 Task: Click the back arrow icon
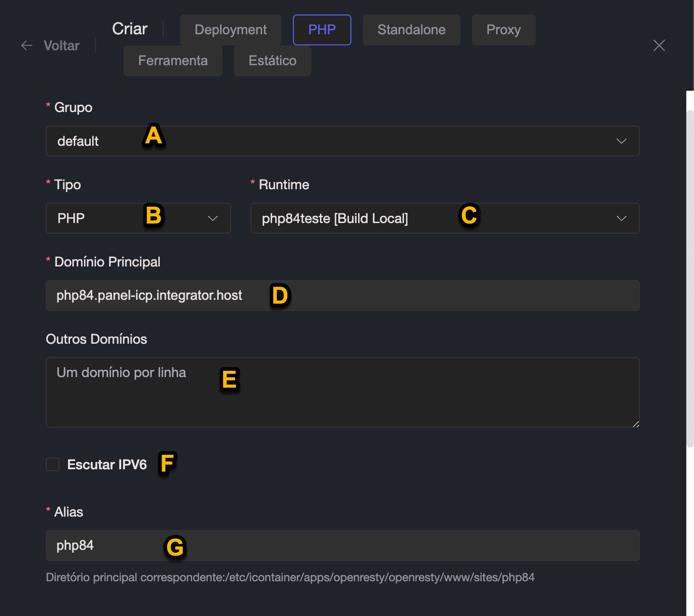coord(27,45)
